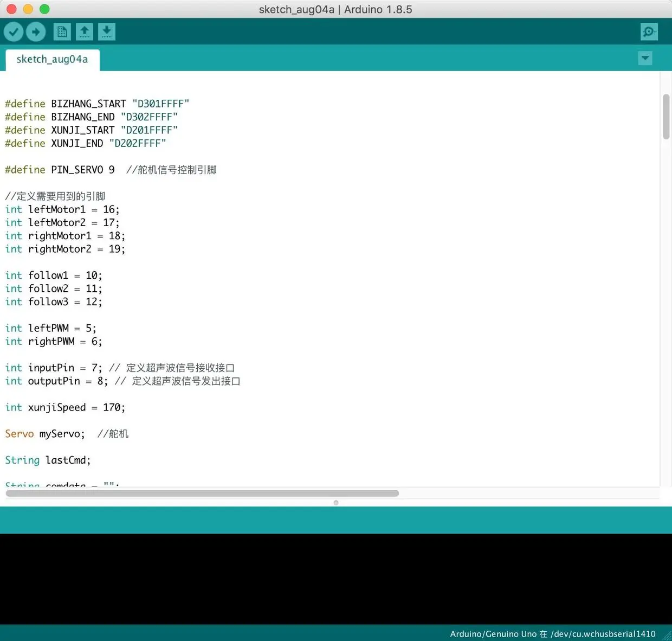Click the XUNJI_END define line
Screen dimensions: 672x641
coord(86,143)
